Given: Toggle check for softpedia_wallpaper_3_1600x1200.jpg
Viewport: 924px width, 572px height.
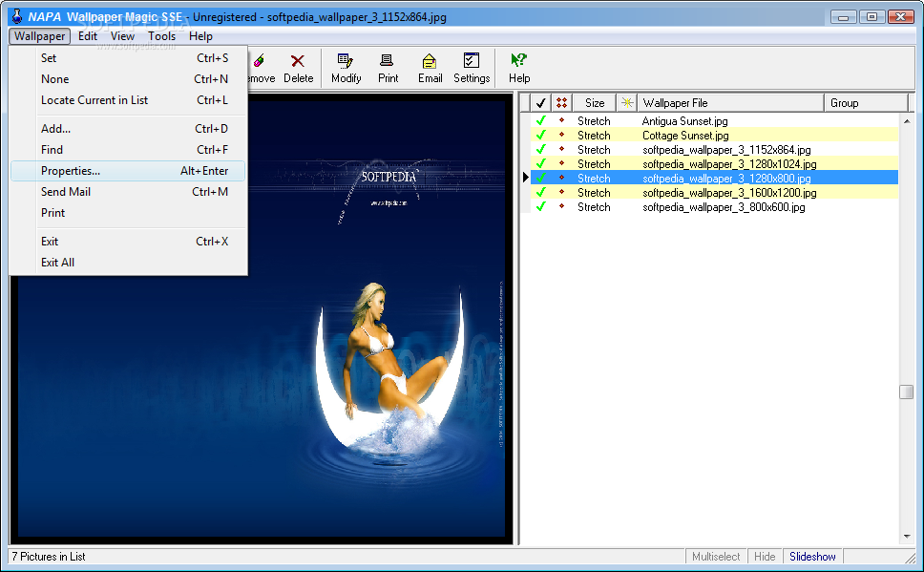Looking at the screenshot, I should (x=540, y=192).
